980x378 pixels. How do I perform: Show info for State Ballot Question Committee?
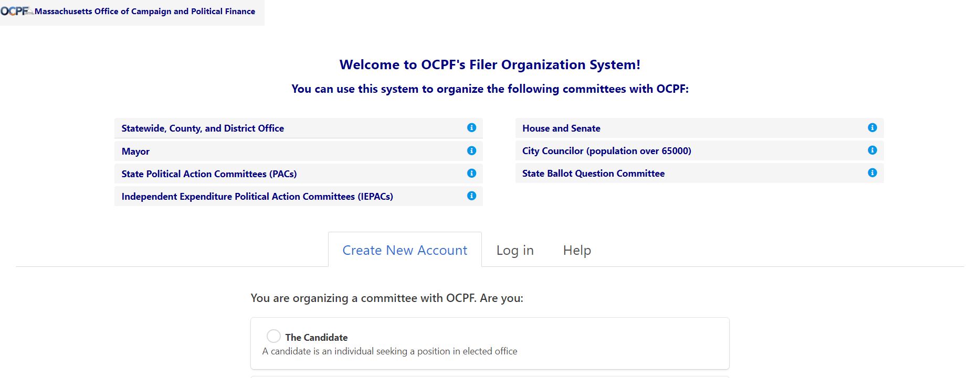pyautogui.click(x=872, y=172)
